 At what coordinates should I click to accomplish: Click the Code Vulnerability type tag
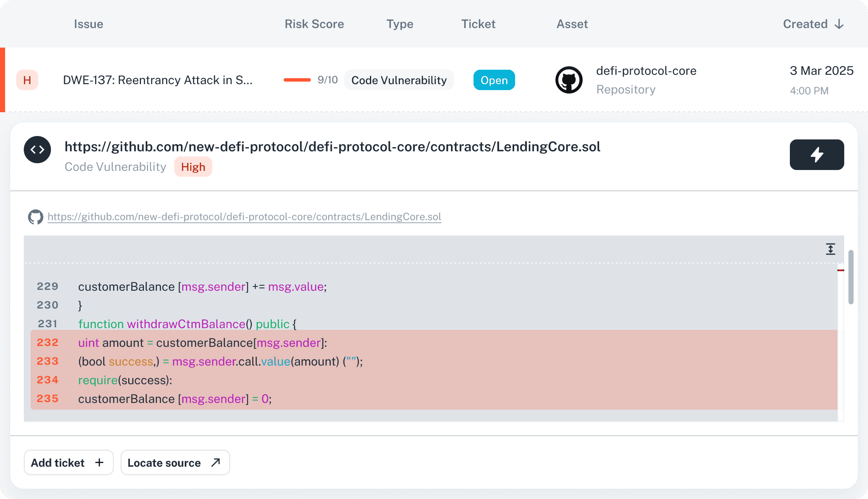pyautogui.click(x=399, y=80)
